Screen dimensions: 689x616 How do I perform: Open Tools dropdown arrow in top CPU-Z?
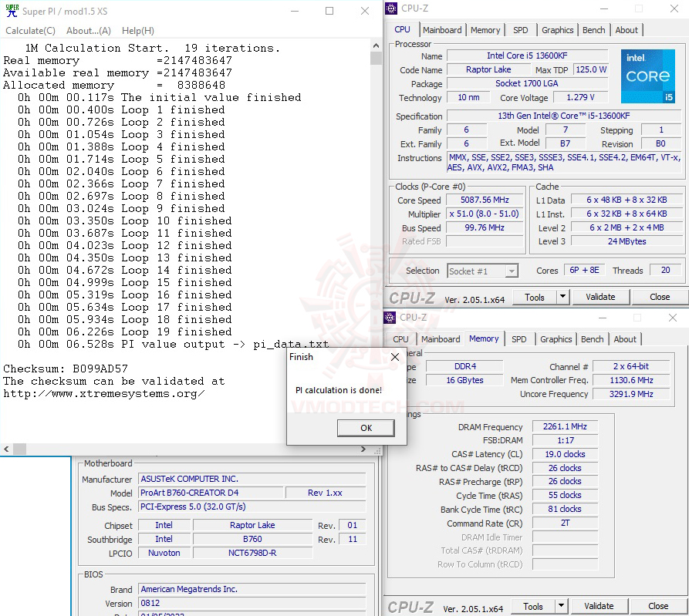point(562,297)
